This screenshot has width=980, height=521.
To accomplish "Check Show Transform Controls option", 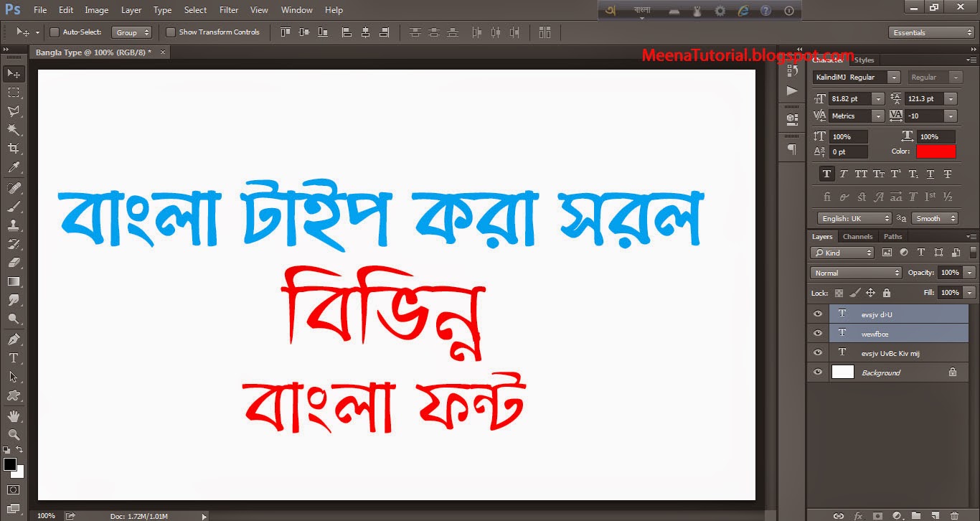I will tap(171, 32).
